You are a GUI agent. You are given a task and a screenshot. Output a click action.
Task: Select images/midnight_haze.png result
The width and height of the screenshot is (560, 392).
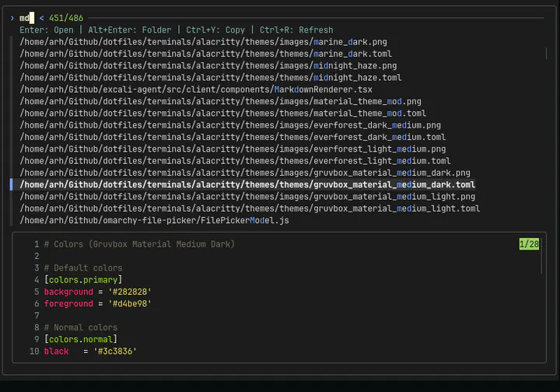tap(208, 65)
